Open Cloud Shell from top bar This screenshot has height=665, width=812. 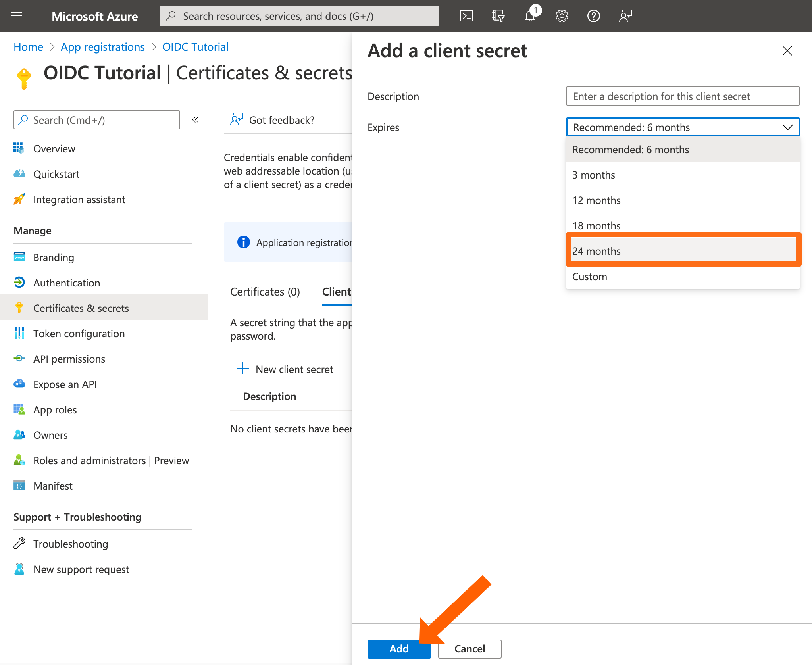466,16
